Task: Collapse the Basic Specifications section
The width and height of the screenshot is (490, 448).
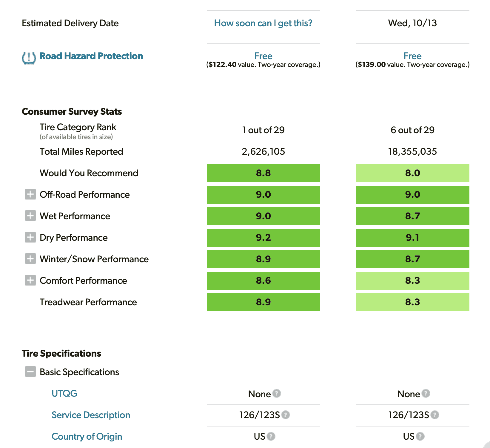Action: click(x=30, y=372)
